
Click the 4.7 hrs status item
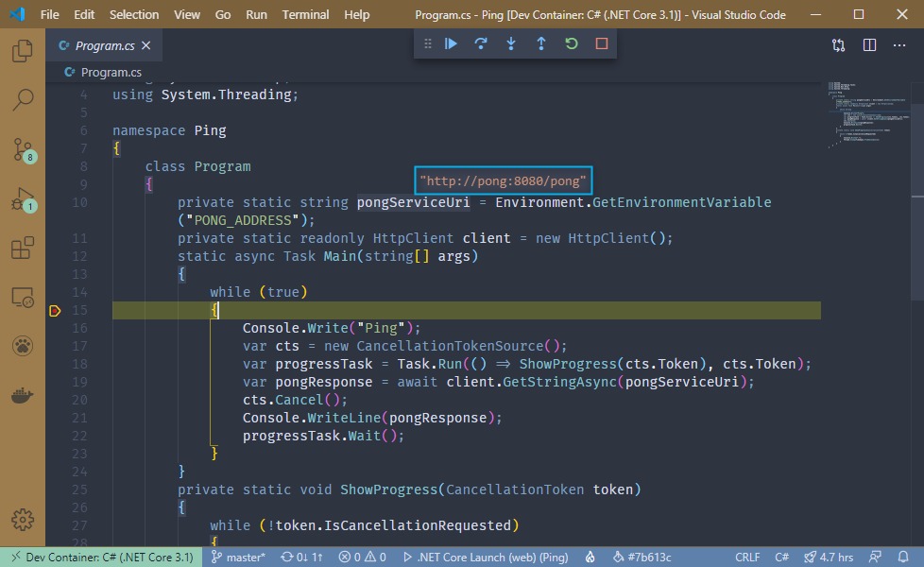829,557
